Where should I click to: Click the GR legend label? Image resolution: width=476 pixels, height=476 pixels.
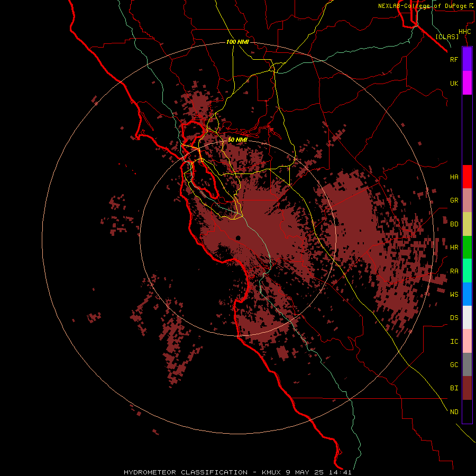pos(454,200)
